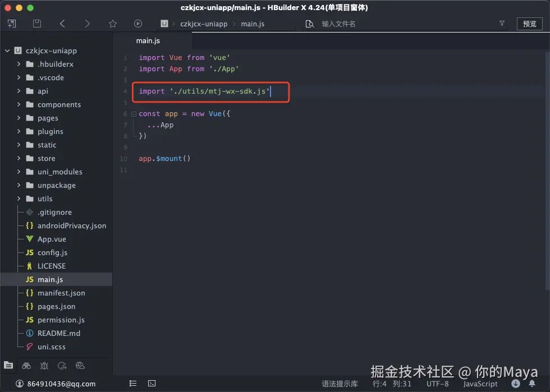Open the terminal console icon
Viewport: 550px width, 392px height.
coord(152,383)
